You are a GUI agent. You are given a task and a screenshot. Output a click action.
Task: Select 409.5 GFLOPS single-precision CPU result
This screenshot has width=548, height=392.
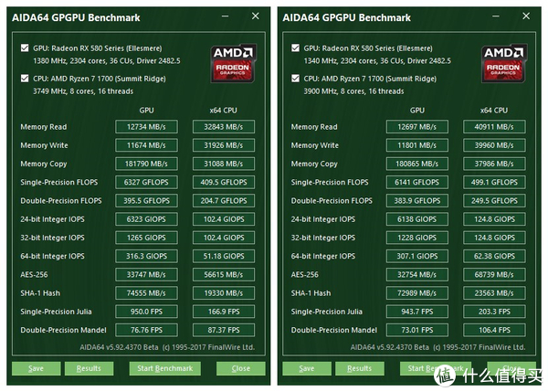click(x=224, y=182)
